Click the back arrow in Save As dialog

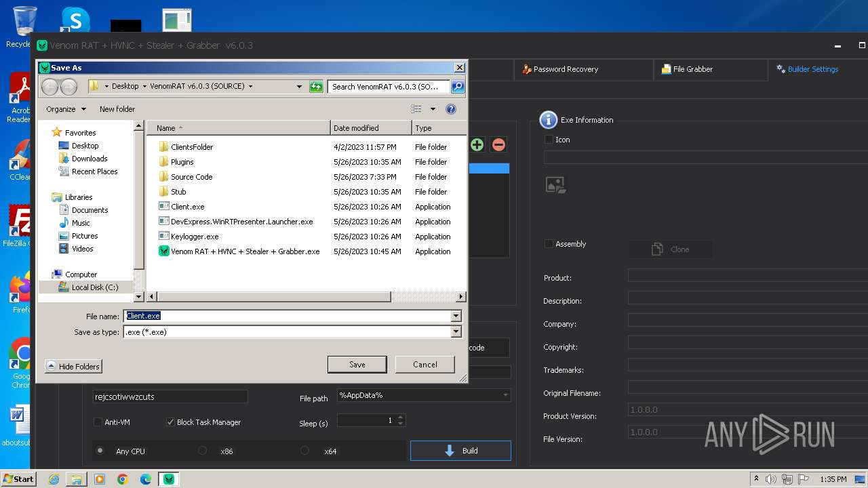pyautogui.click(x=50, y=87)
